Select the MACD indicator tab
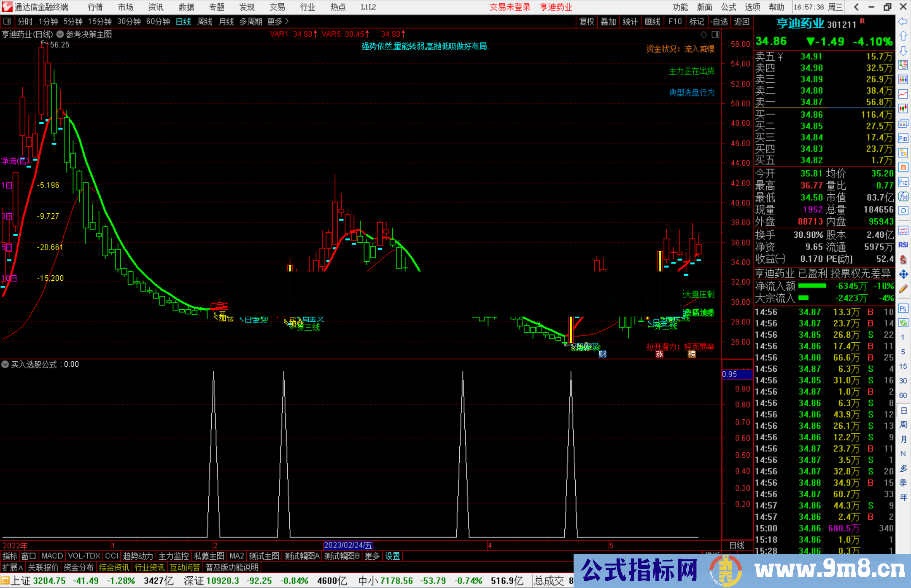911x588 pixels. [x=52, y=556]
